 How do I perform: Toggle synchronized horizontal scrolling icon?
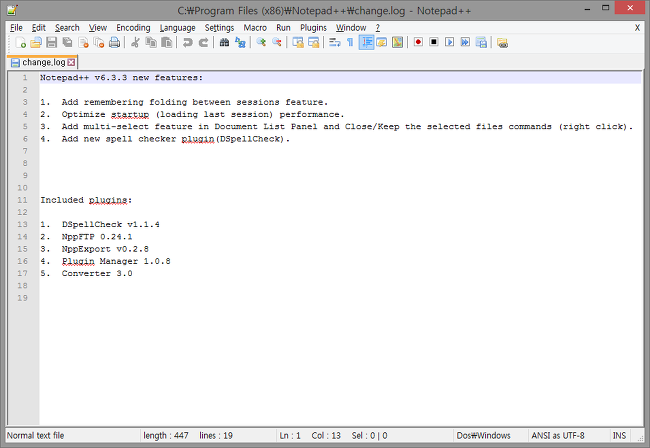pos(313,43)
